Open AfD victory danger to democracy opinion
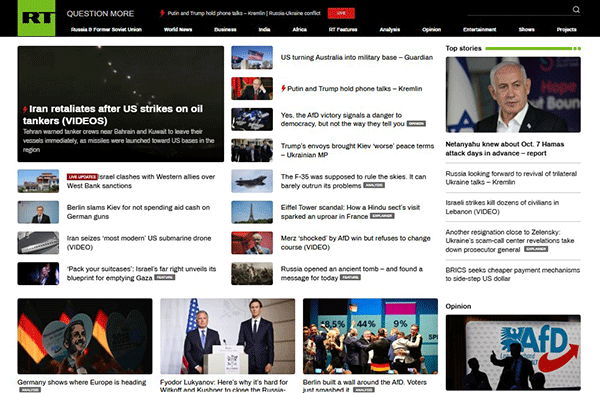Image resolution: width=600 pixels, height=393 pixels. point(342,119)
